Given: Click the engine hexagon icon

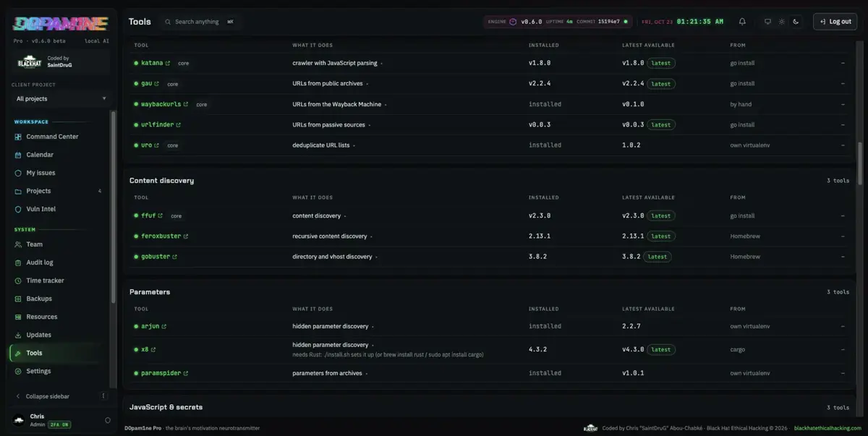Looking at the screenshot, I should tap(513, 22).
